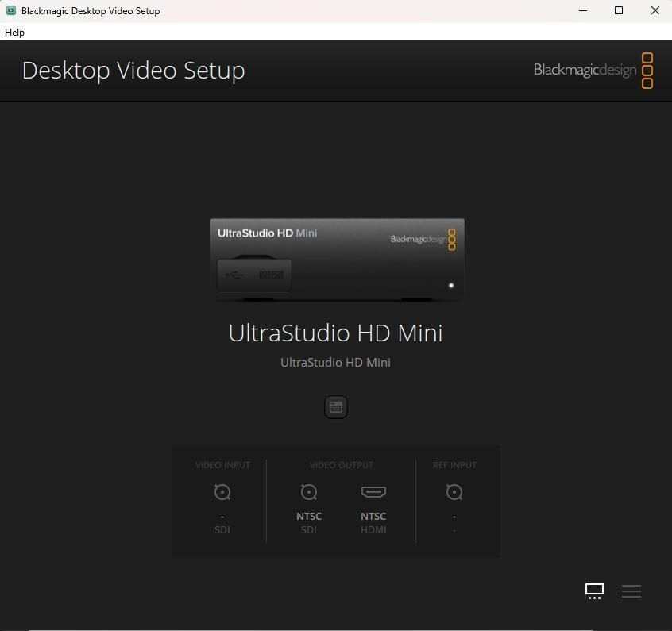Open the Help menu
Screen dimensions: 672x631
(x=14, y=33)
